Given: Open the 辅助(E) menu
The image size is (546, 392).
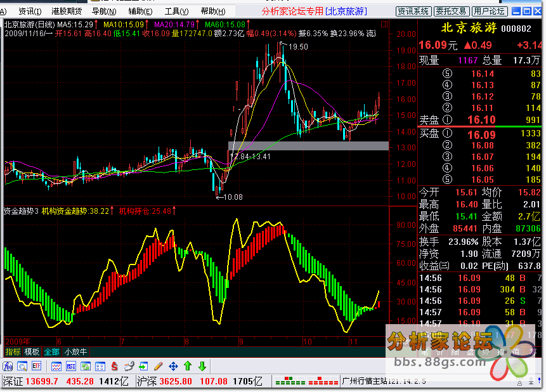Looking at the screenshot, I should tap(140, 11).
